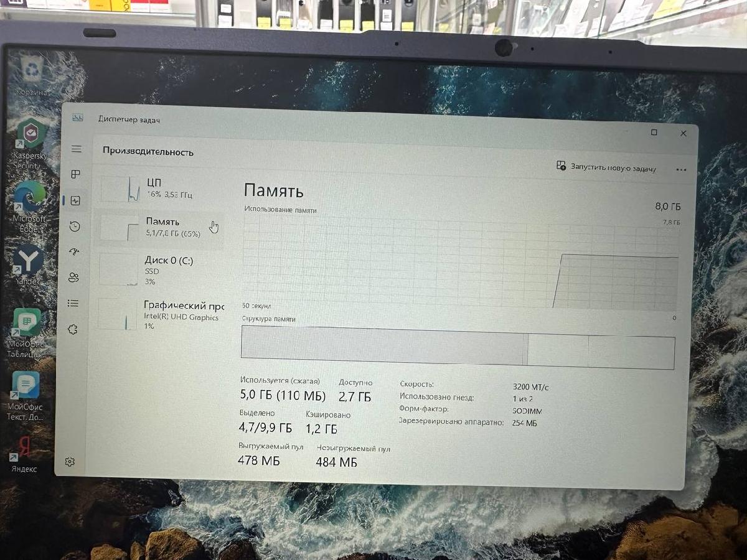Maximize the Task Manager window

click(x=654, y=133)
